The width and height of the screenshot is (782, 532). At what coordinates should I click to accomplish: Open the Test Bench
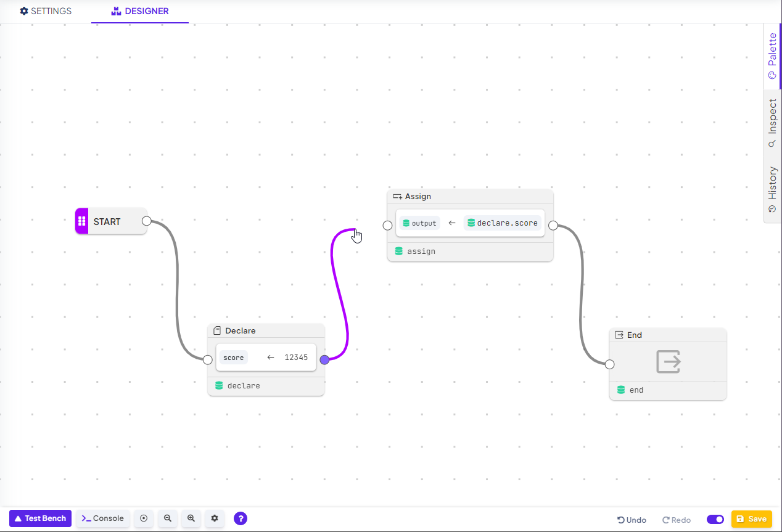40,518
